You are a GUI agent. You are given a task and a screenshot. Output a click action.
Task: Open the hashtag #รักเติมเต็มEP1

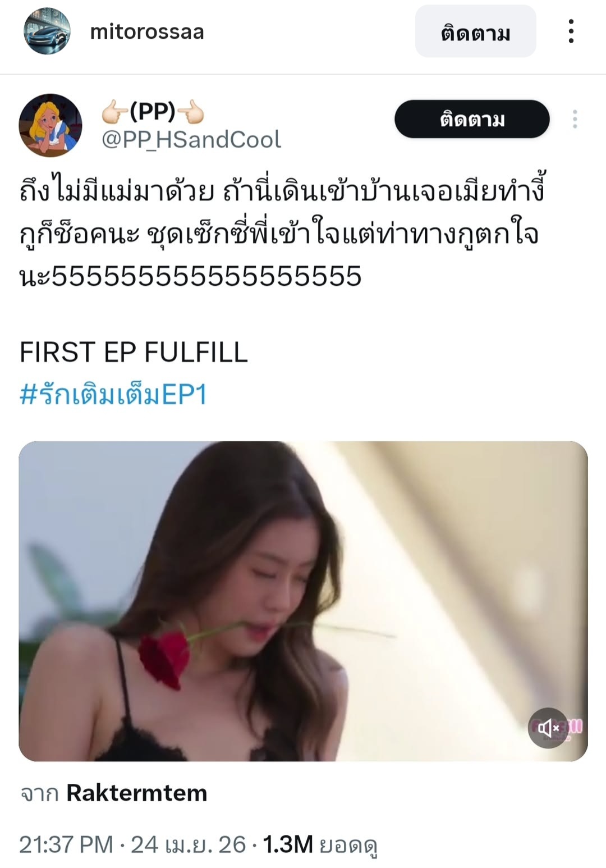tap(113, 394)
